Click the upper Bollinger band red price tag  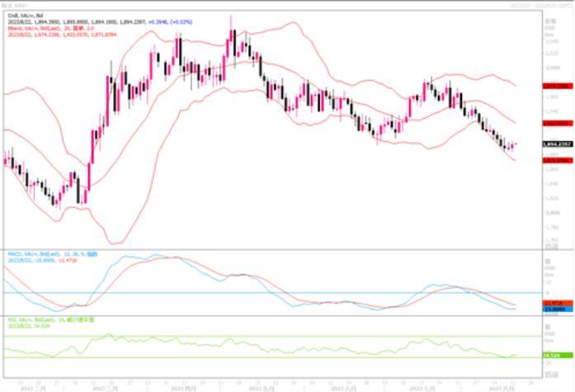click(554, 86)
